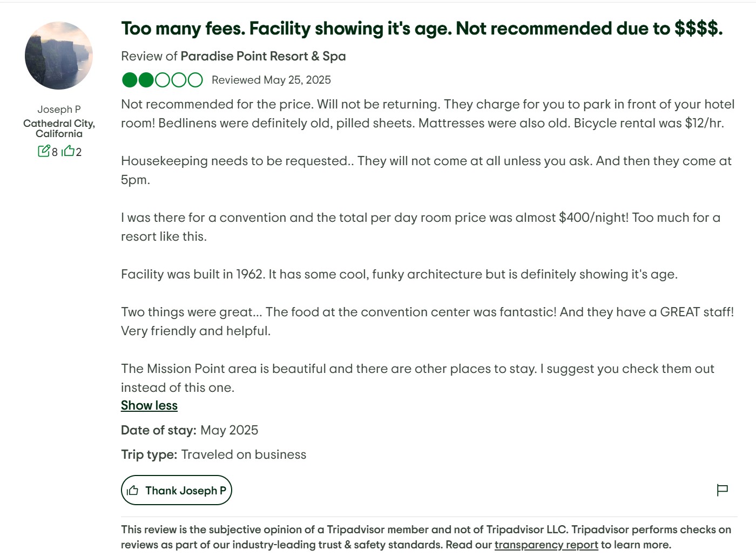This screenshot has width=756, height=557.
Task: Thank Joseph P for this review
Action: click(177, 490)
